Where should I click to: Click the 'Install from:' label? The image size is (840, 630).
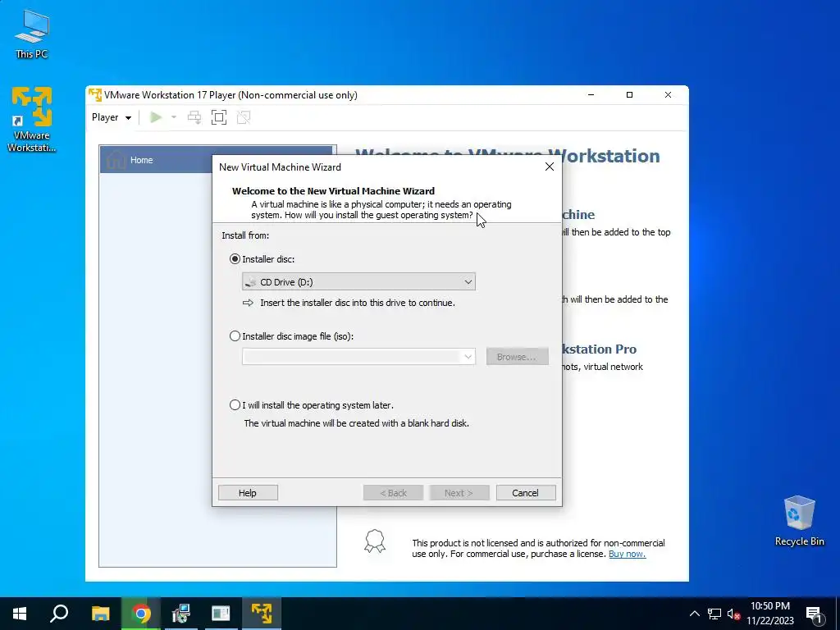(245, 235)
